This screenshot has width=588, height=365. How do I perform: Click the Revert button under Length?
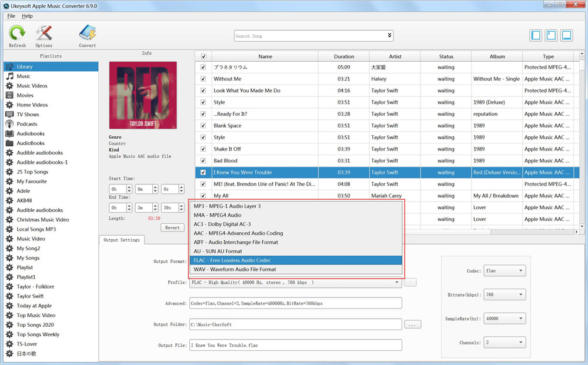[x=172, y=227]
